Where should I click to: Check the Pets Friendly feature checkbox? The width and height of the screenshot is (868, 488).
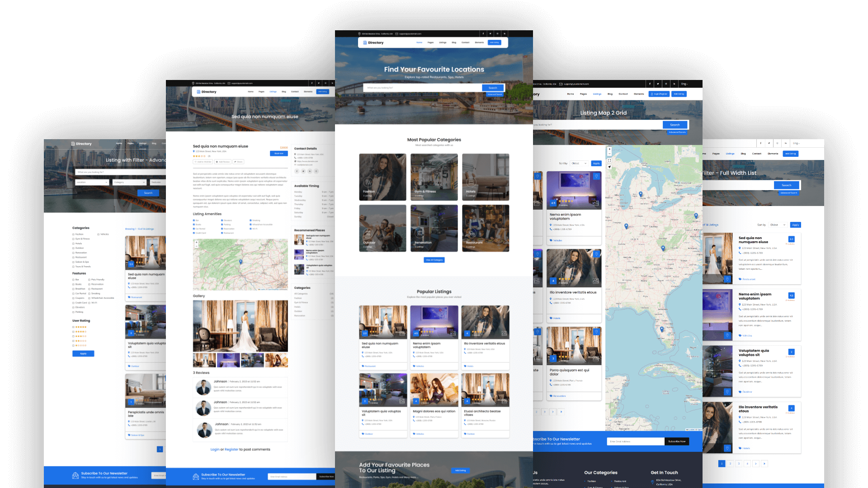tap(89, 280)
